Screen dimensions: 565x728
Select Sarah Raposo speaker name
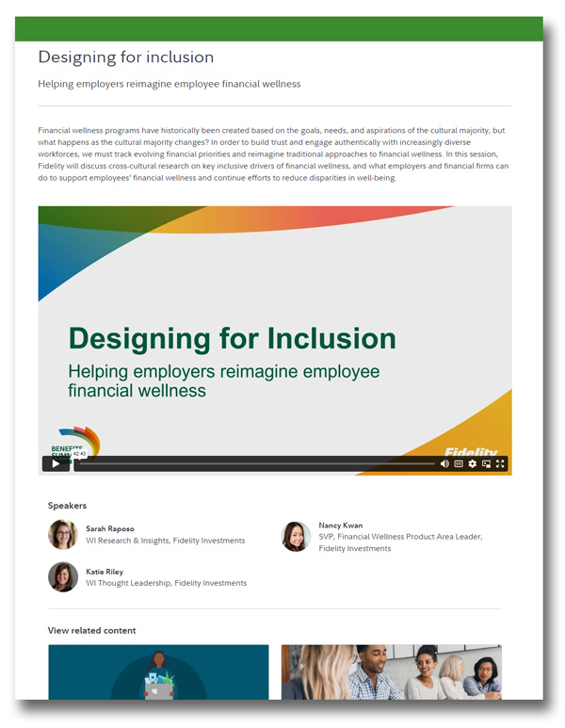coord(109,529)
